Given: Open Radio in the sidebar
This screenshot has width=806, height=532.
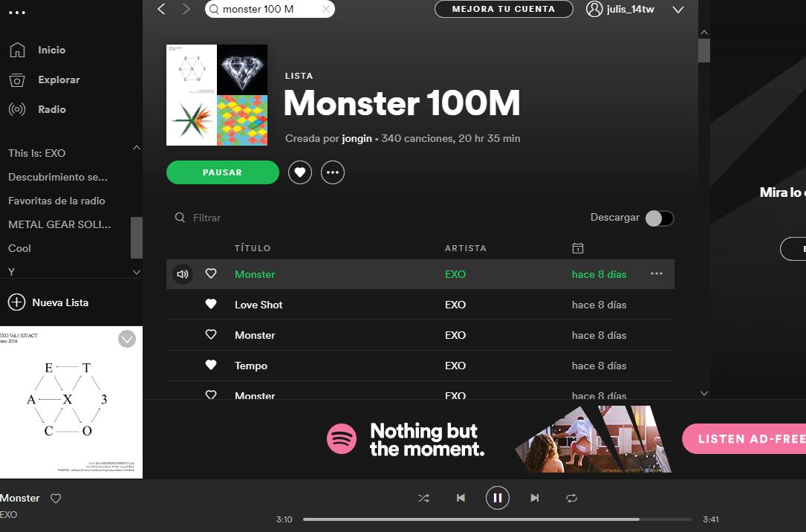Looking at the screenshot, I should (51, 109).
